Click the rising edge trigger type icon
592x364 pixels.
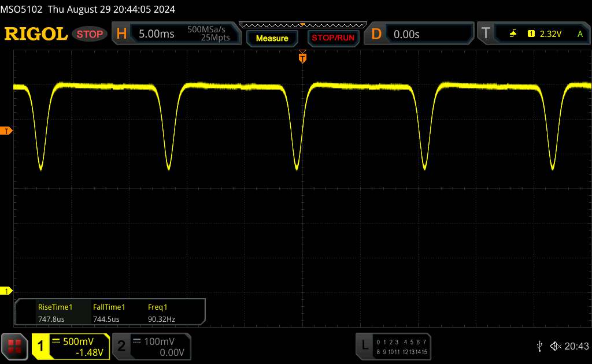click(x=512, y=34)
